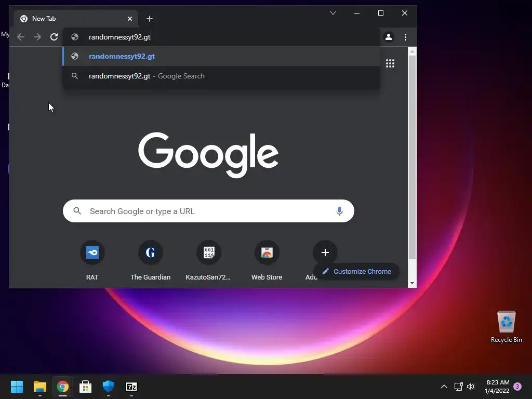Click the page vertical scrollbar thumb
Screen dimensions: 532x399
[x=412, y=157]
